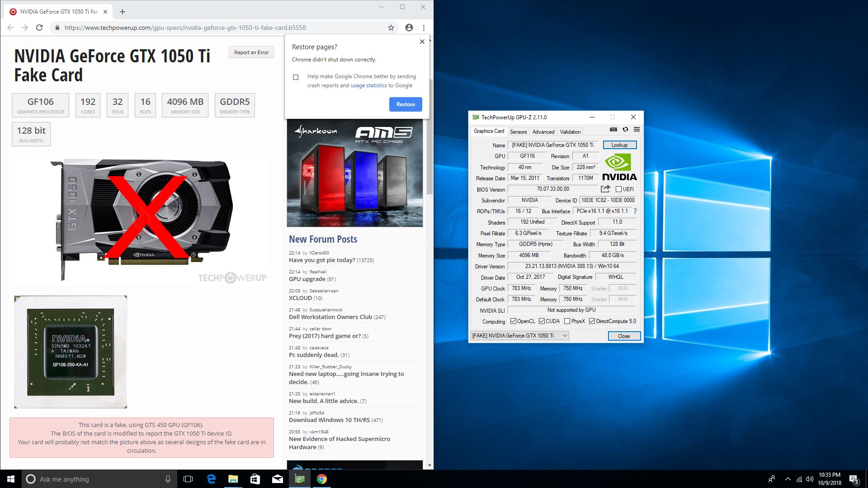The height and width of the screenshot is (488, 868).
Task: Click the Sharkoon AM5 advertisement
Action: pos(355,173)
